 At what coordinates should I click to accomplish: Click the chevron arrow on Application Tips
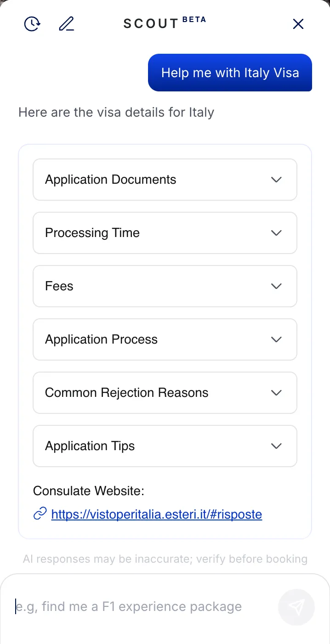tap(276, 446)
